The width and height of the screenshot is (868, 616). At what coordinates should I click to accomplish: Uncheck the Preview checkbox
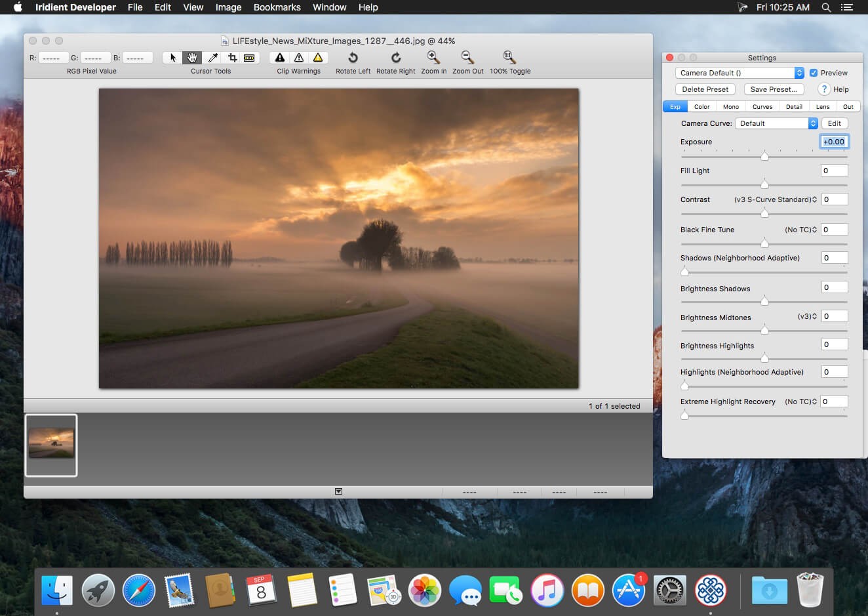(814, 73)
